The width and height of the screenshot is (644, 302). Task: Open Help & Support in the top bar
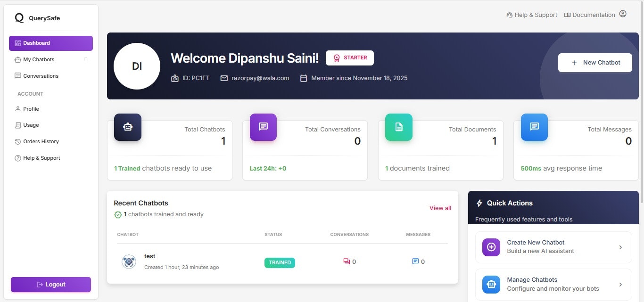pyautogui.click(x=532, y=15)
